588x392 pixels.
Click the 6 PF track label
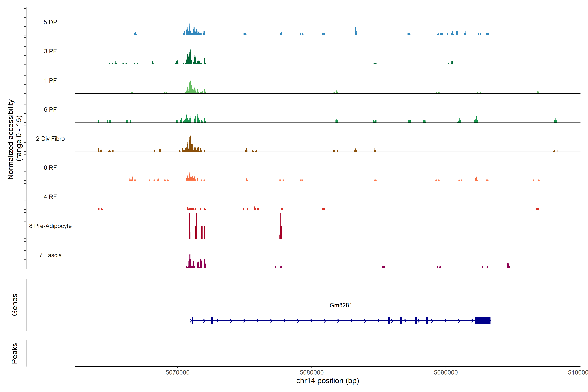pos(50,109)
